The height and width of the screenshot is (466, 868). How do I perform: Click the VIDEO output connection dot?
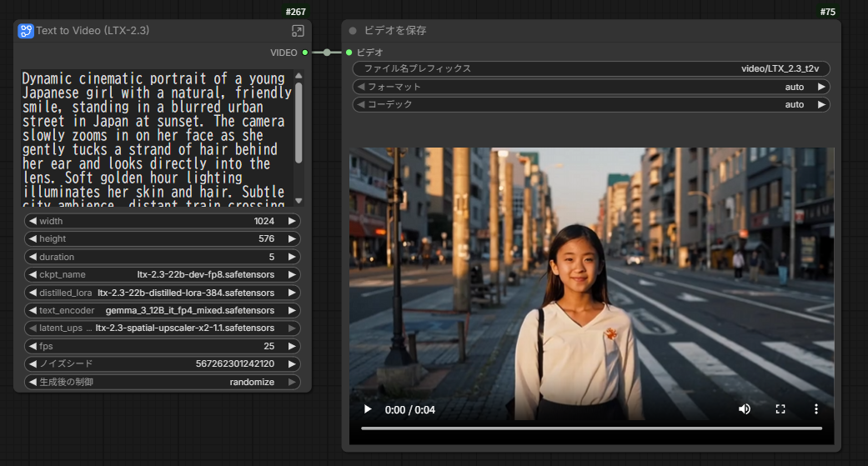click(305, 53)
